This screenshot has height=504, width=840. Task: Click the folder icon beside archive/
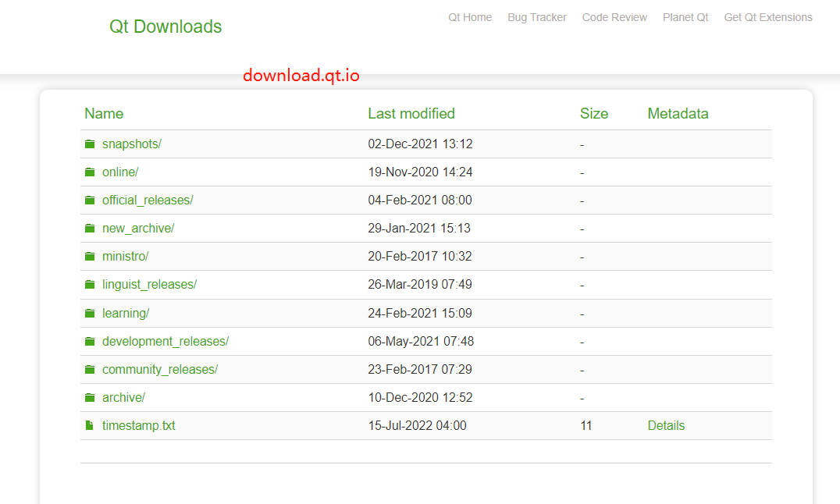[x=90, y=397]
